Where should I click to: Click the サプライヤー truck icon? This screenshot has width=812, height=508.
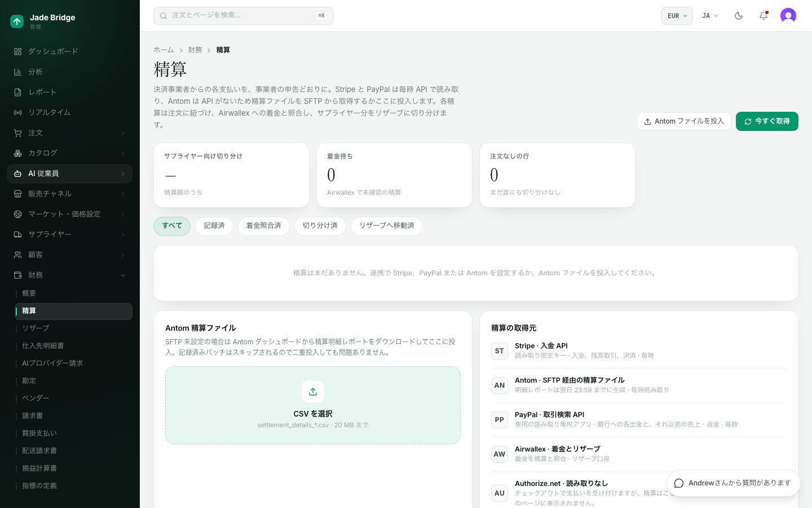pos(17,234)
